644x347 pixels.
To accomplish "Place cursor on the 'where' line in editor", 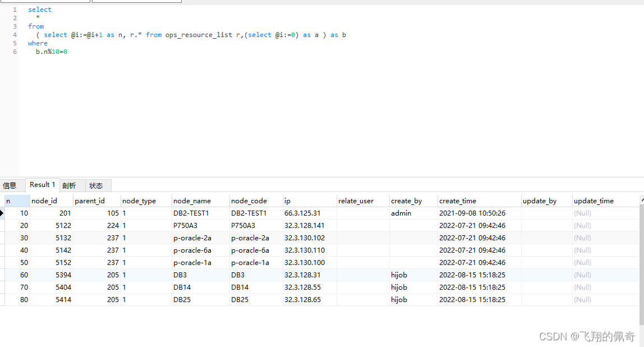I will click(x=38, y=43).
